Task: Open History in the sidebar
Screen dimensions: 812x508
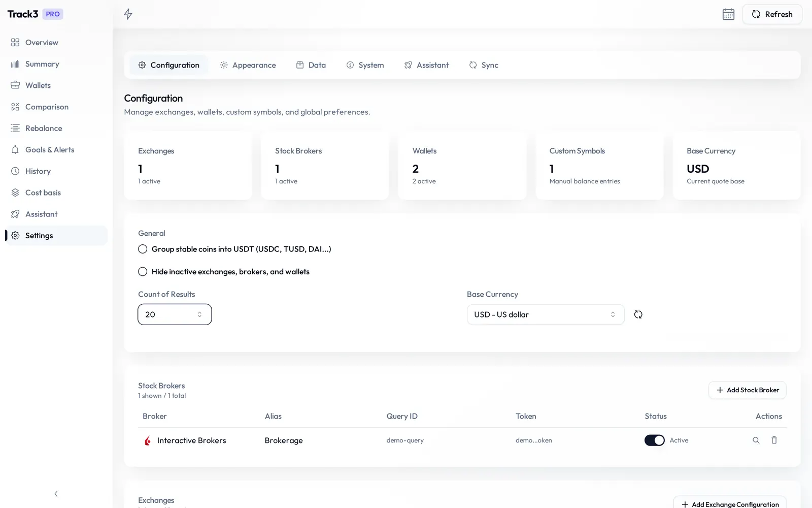Action: point(56,171)
